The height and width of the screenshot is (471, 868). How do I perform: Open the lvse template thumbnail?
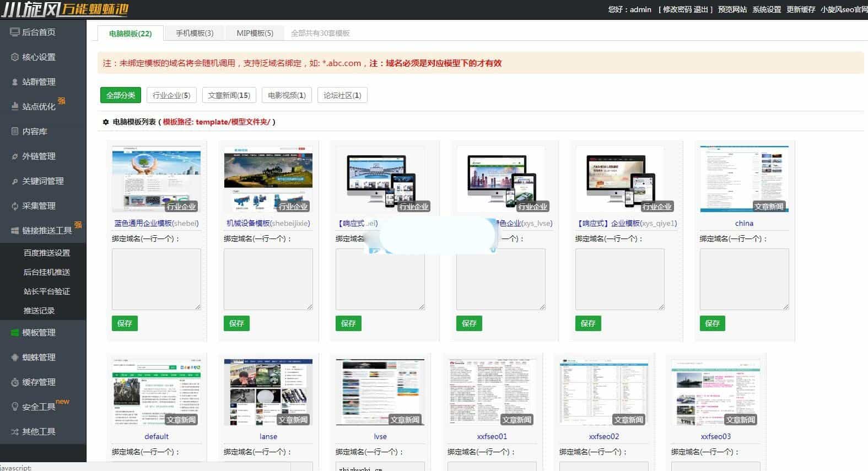click(x=380, y=392)
